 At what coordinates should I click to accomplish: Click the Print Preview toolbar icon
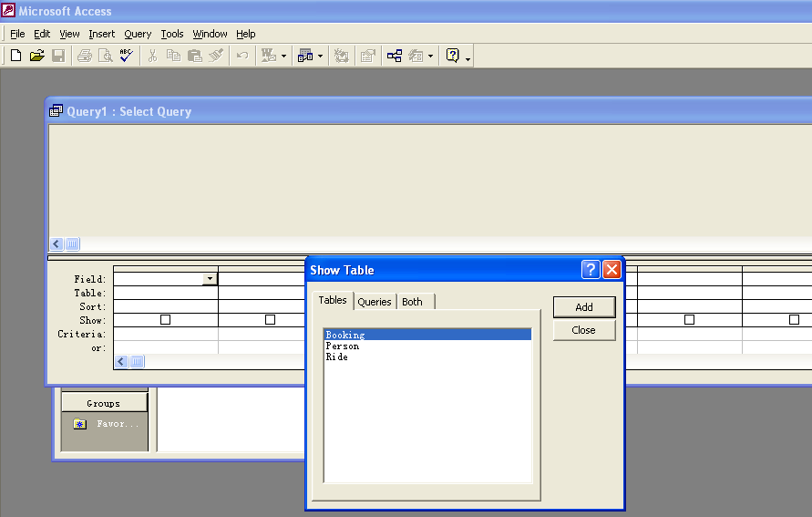pyautogui.click(x=106, y=56)
